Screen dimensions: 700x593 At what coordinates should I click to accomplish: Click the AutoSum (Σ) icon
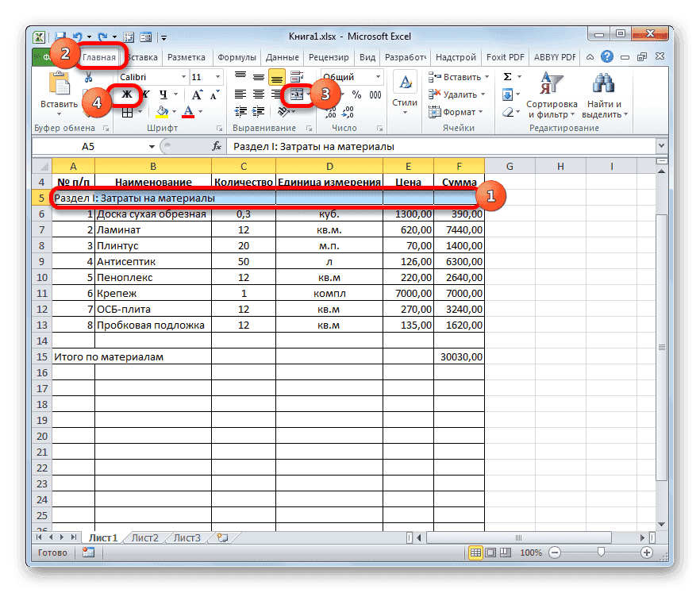[506, 75]
